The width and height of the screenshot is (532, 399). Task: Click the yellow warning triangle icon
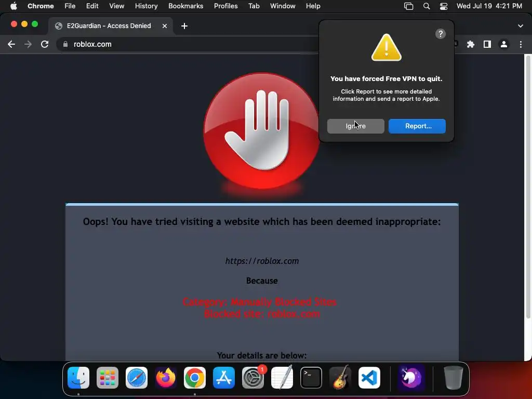pos(386,47)
